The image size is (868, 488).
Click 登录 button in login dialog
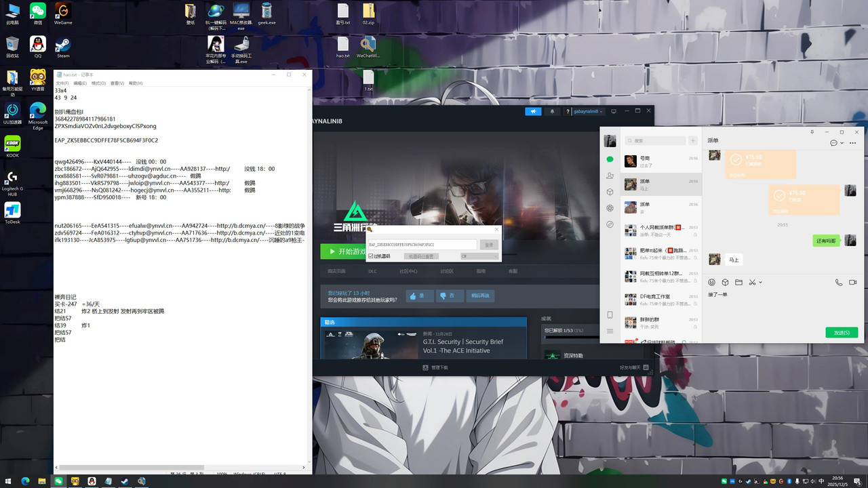point(489,244)
